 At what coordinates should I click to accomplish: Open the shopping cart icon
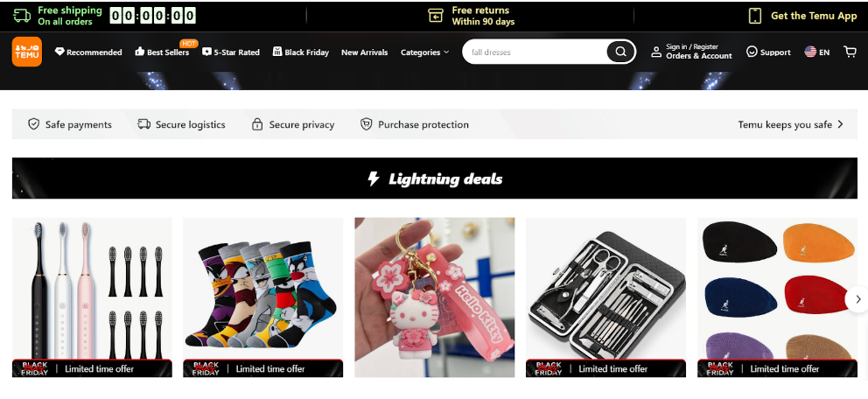pos(850,52)
